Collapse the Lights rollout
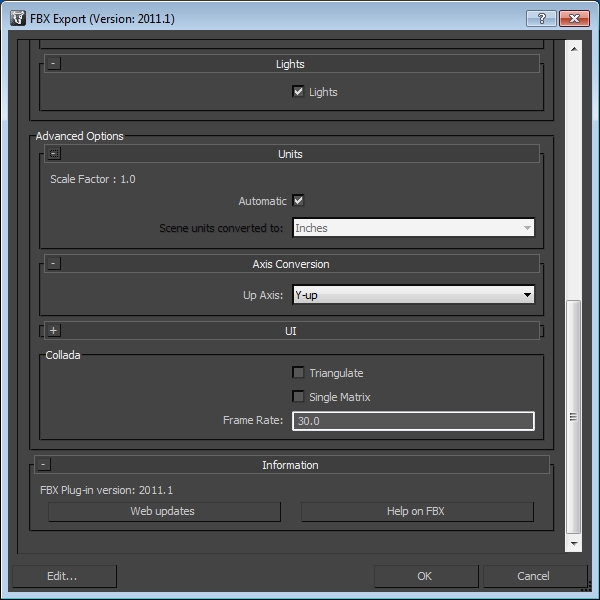 coord(54,64)
